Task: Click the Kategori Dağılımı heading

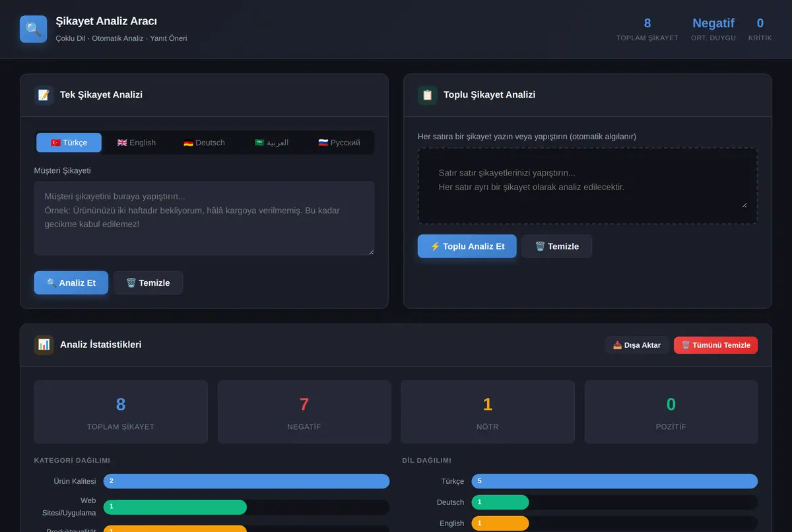Action: click(72, 461)
